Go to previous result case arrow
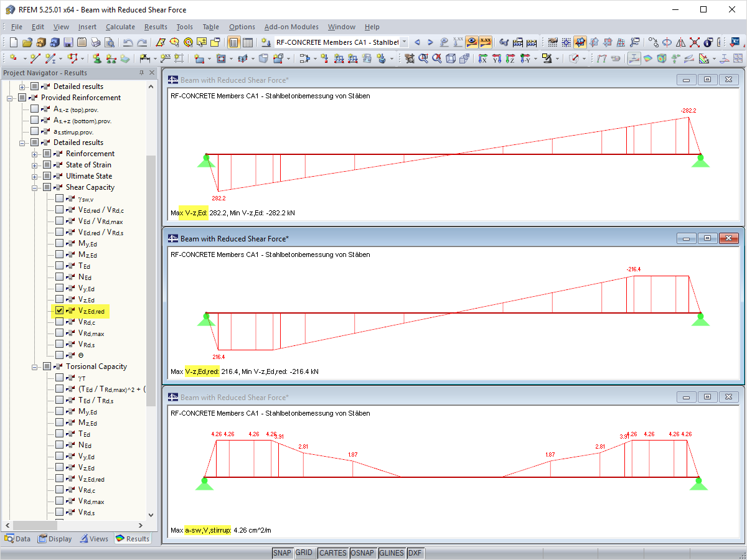Screen dimensions: 747x560 coord(417,42)
